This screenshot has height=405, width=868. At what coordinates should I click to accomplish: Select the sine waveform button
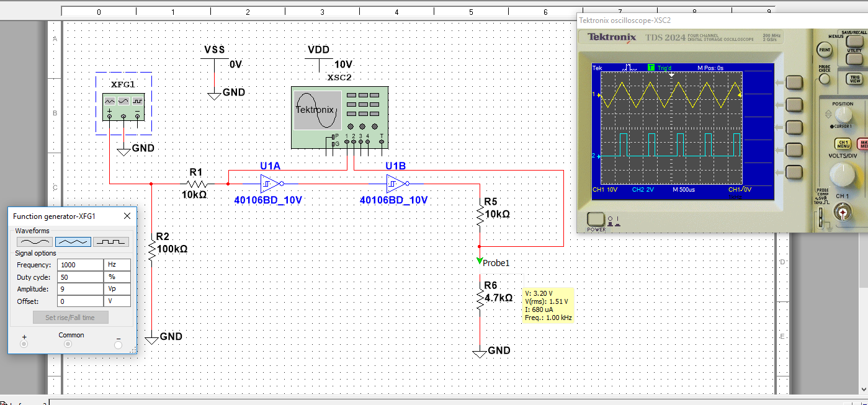click(34, 242)
